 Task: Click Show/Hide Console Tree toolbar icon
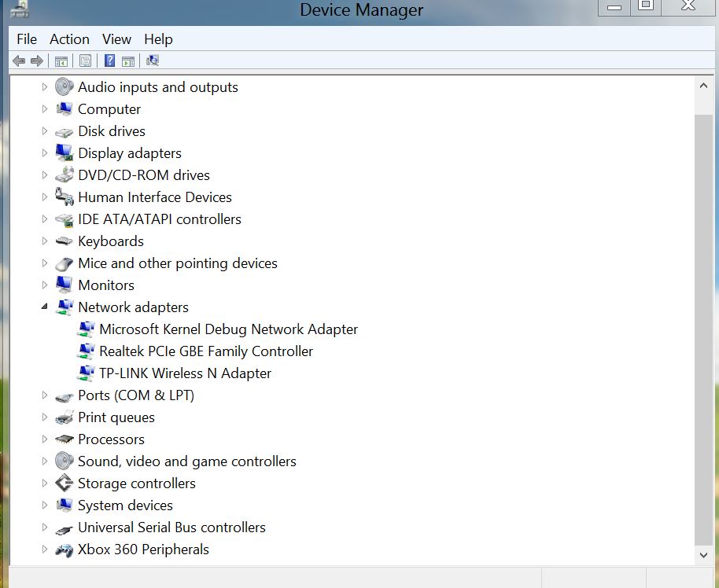click(x=61, y=61)
